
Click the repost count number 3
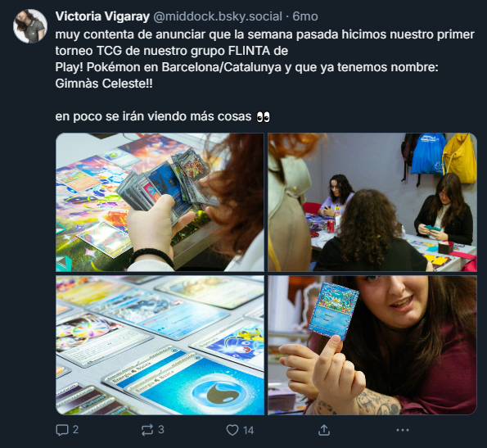click(161, 430)
